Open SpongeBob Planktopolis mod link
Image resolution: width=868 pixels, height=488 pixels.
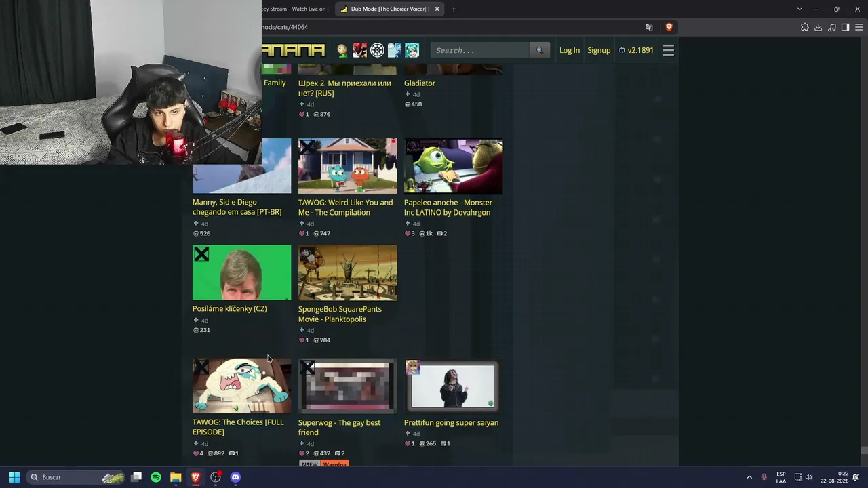coord(340,314)
